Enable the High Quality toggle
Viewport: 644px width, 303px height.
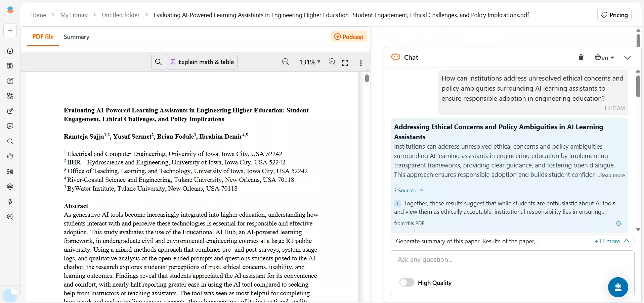406,282
